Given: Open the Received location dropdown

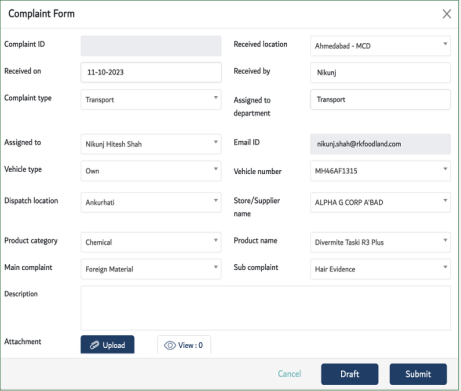Looking at the screenshot, I should click(380, 46).
